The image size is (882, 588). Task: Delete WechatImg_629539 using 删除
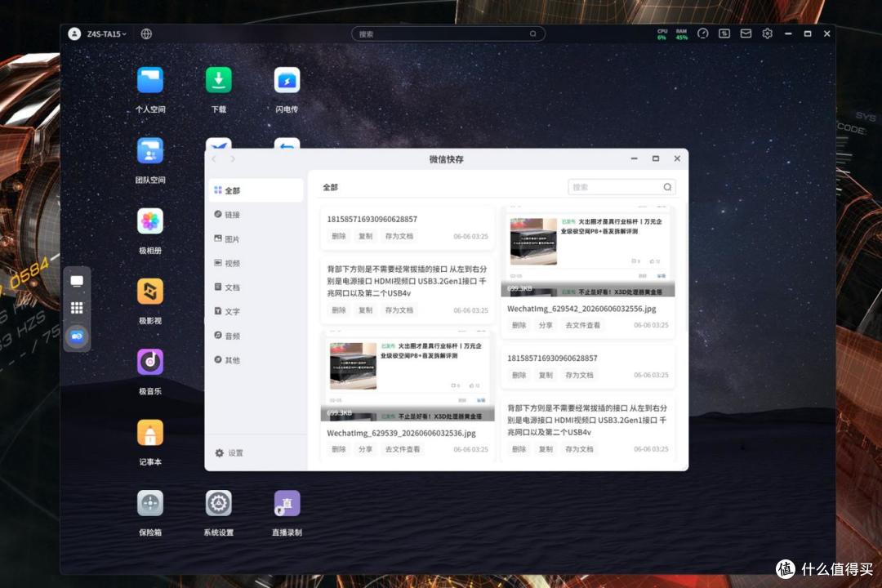click(x=339, y=450)
